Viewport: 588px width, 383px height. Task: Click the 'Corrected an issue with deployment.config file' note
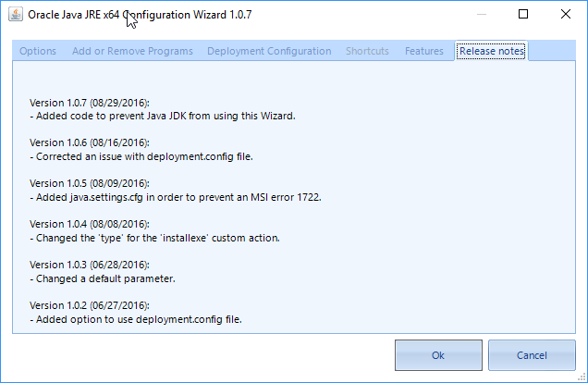coord(141,156)
